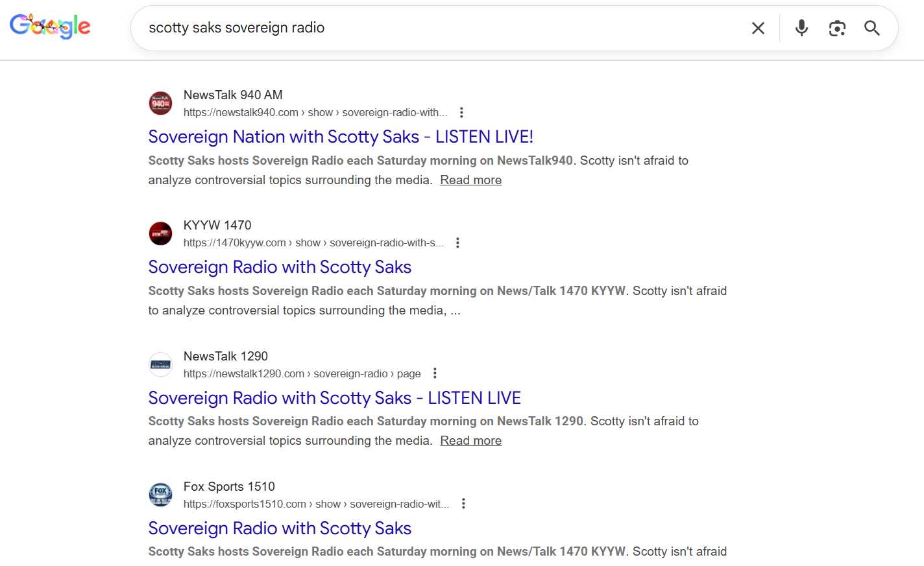Screen dimensions: 924x566
Task: Open Fox Sports 1510 Sovereign Radio result title
Action: 279,528
